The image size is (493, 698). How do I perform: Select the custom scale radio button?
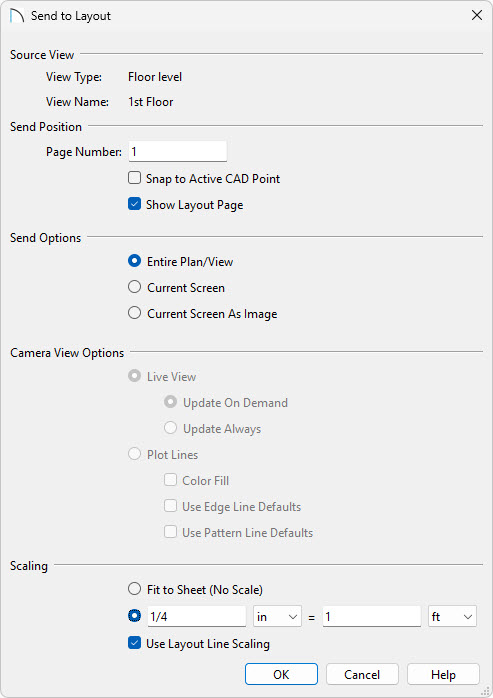click(x=134, y=616)
